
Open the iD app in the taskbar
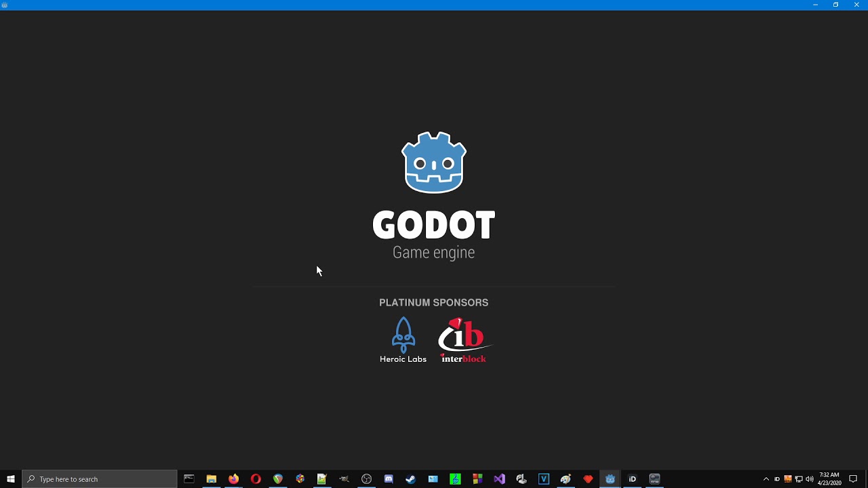pos(632,479)
